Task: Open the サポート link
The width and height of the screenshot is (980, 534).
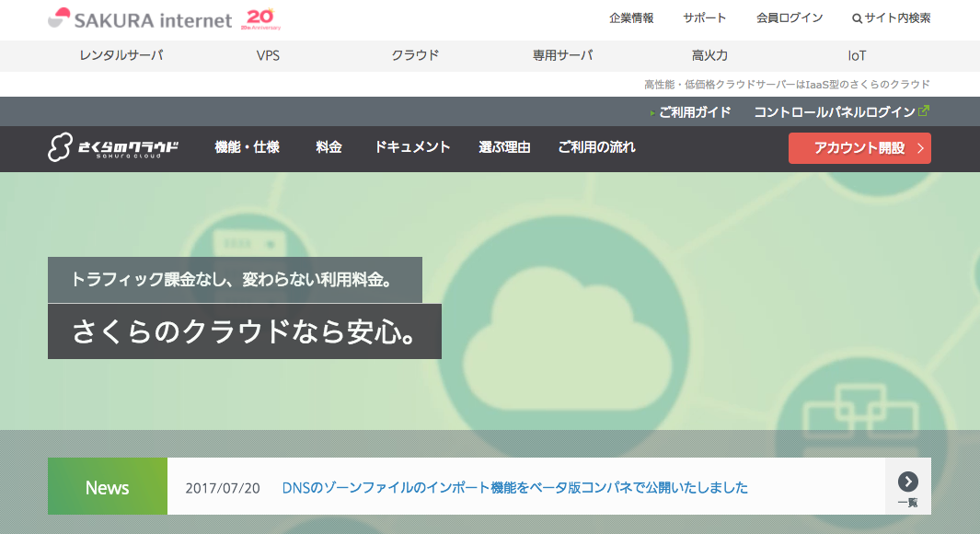Action: pyautogui.click(x=704, y=18)
